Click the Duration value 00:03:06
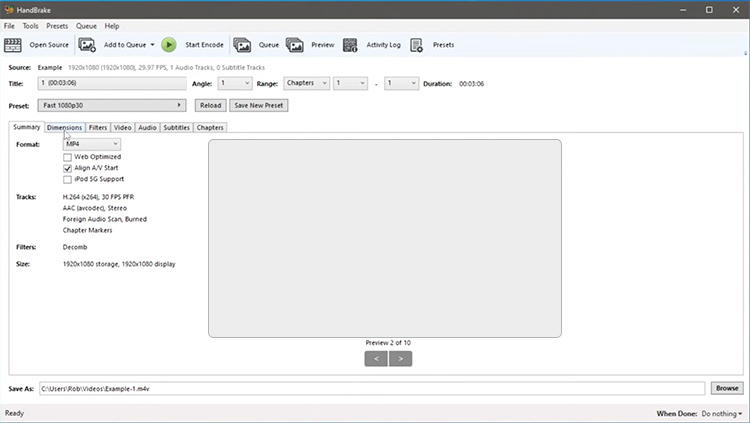The image size is (750, 423). point(472,84)
